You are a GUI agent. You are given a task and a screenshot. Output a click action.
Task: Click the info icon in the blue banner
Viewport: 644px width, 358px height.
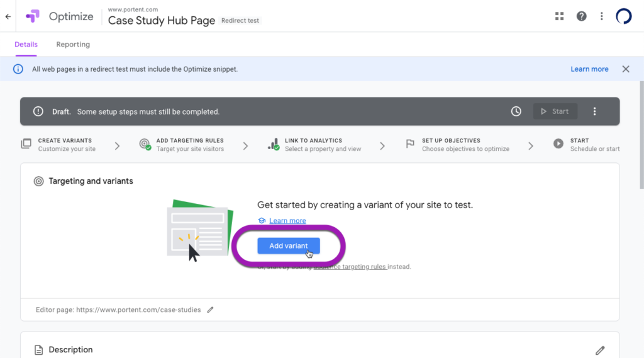(x=18, y=69)
